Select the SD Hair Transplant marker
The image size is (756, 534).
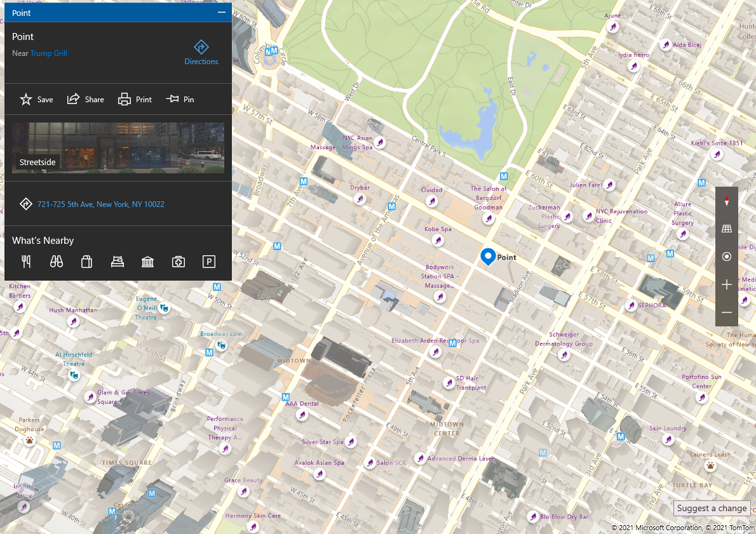click(449, 383)
